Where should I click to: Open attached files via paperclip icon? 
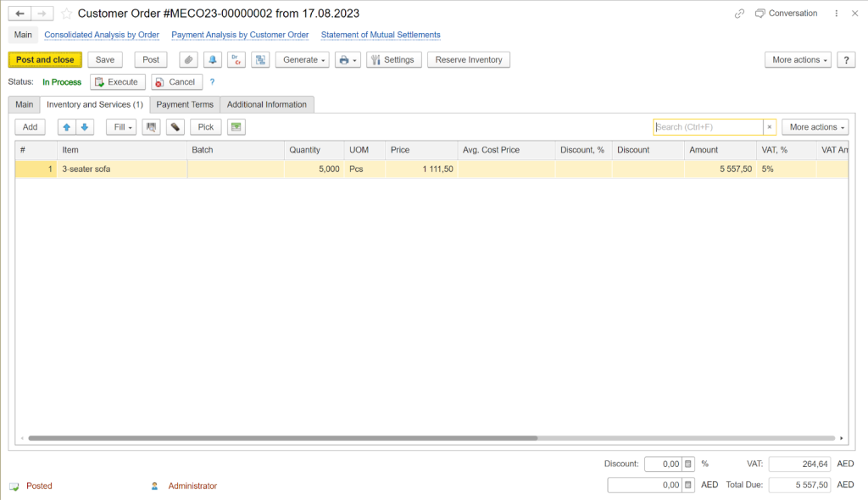click(x=188, y=60)
